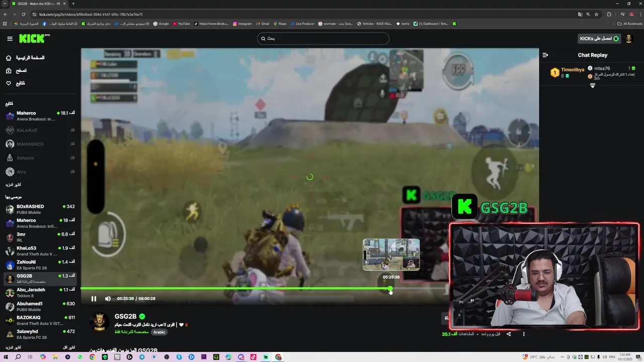Open Instagram bookmark
The width and height of the screenshot is (644, 362).
242,24
